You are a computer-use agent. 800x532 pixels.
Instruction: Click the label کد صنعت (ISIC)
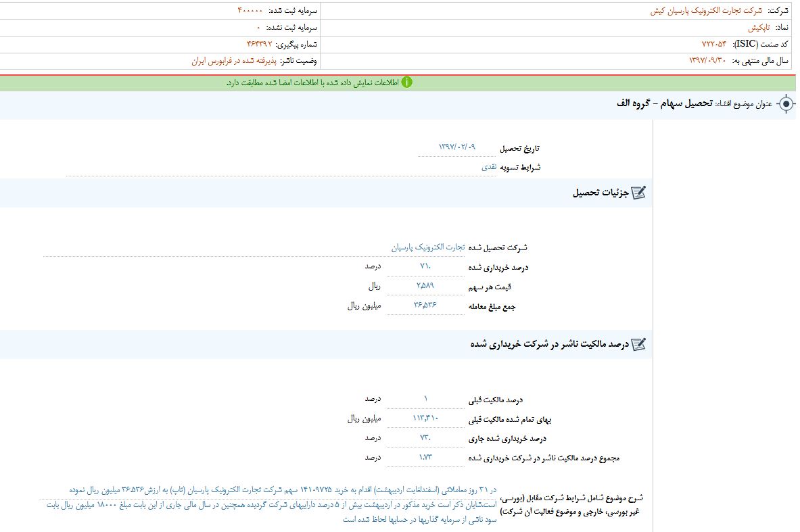[x=761, y=45]
